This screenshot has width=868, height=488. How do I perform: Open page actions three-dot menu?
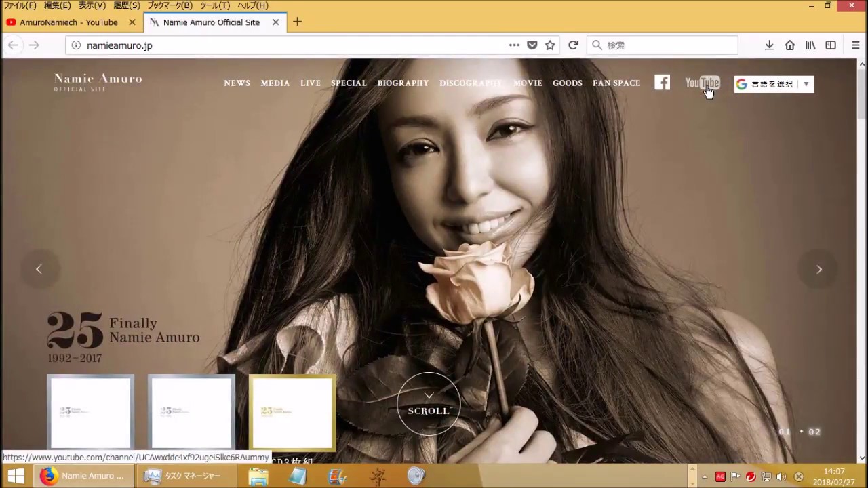click(x=514, y=45)
